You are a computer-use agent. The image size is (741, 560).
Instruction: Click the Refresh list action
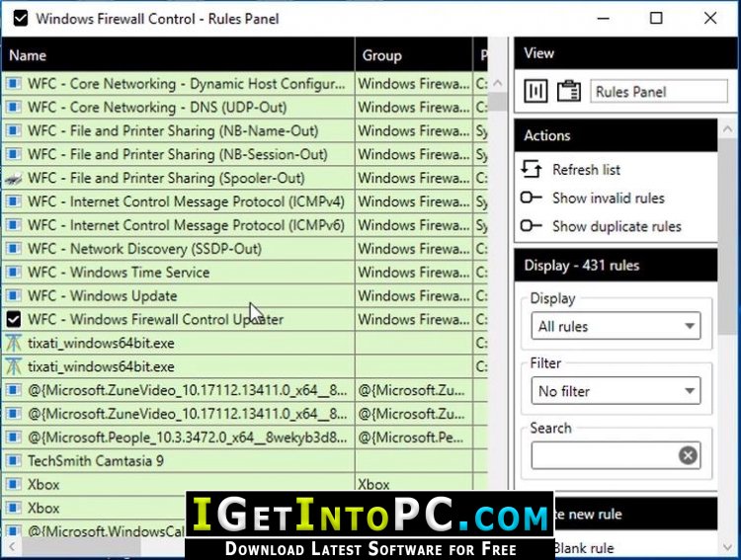tap(586, 170)
